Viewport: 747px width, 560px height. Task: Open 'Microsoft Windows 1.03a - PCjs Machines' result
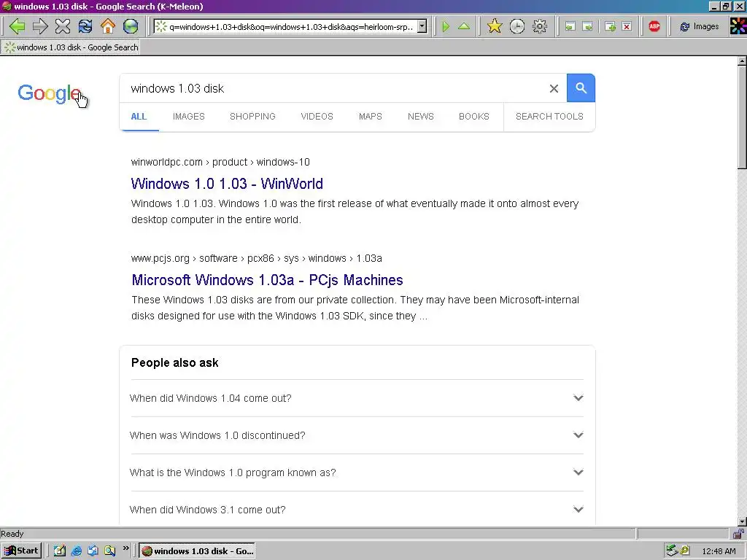[x=267, y=280]
